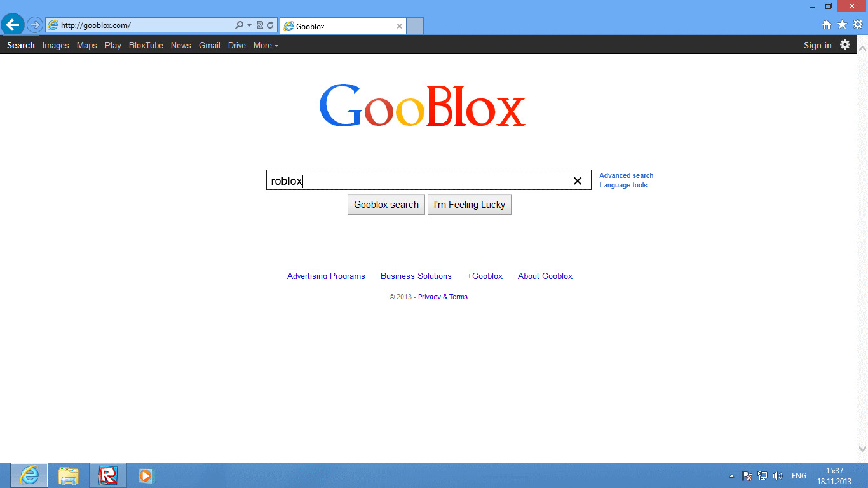
Task: Open the Language tools link
Action: pos(623,186)
